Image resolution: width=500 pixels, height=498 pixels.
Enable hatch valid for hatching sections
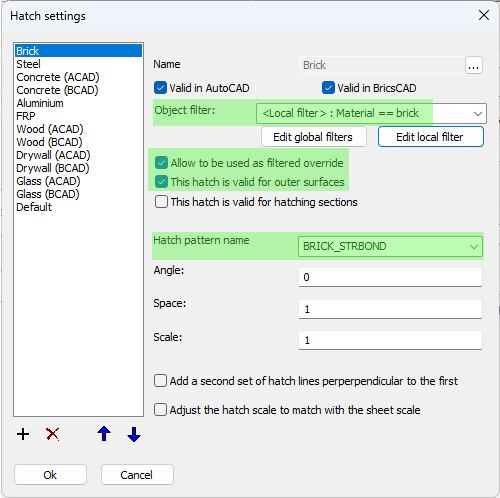pyautogui.click(x=161, y=202)
